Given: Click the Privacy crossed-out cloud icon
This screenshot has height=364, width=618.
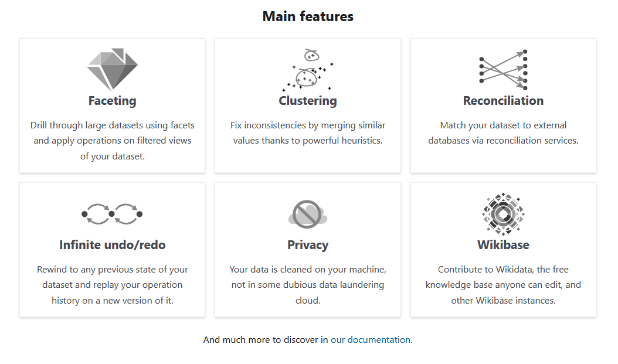Looking at the screenshot, I should point(308,214).
